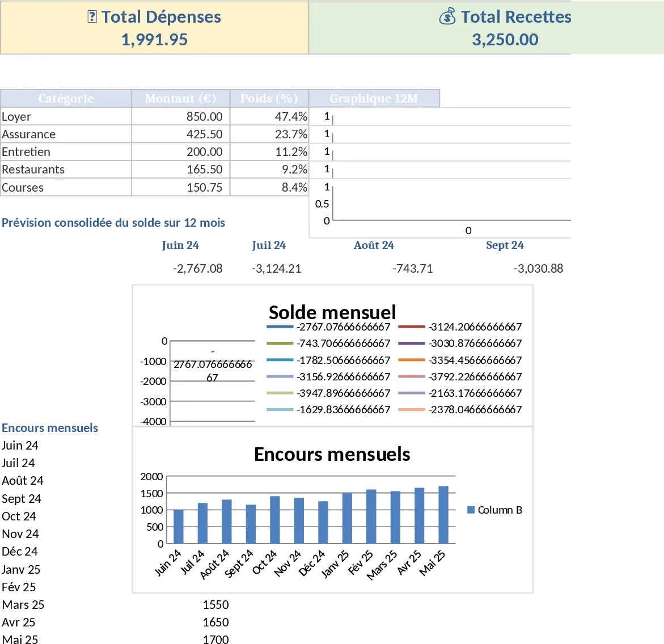Click the Juin 24 forecast column label
Viewport: 664px width, 644px height.
click(x=180, y=245)
